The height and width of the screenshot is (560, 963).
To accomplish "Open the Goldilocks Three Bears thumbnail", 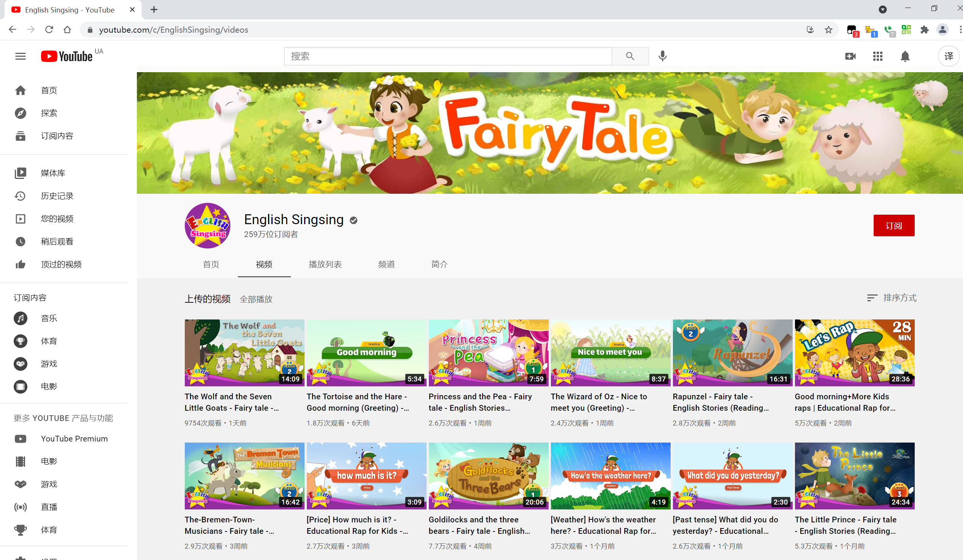I will point(489,476).
